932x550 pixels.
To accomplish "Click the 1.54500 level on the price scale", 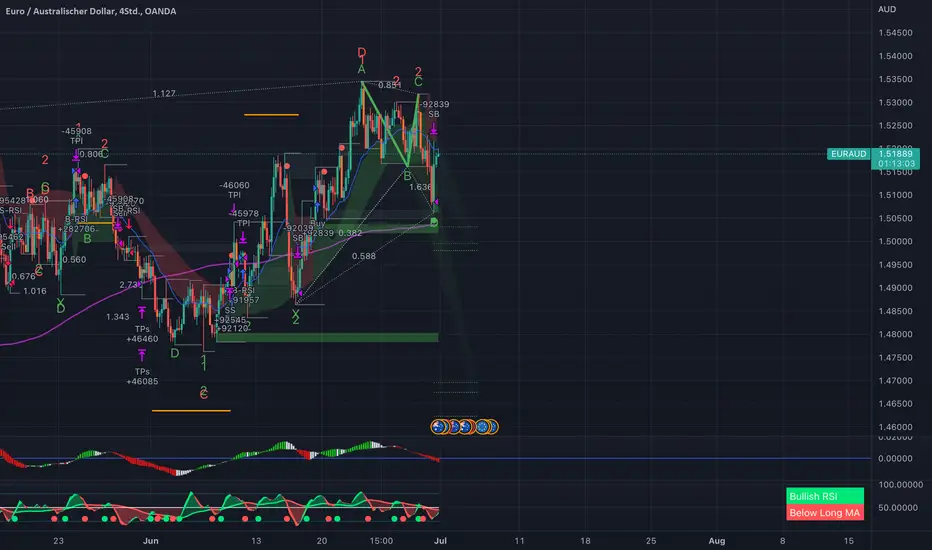I will pos(895,33).
